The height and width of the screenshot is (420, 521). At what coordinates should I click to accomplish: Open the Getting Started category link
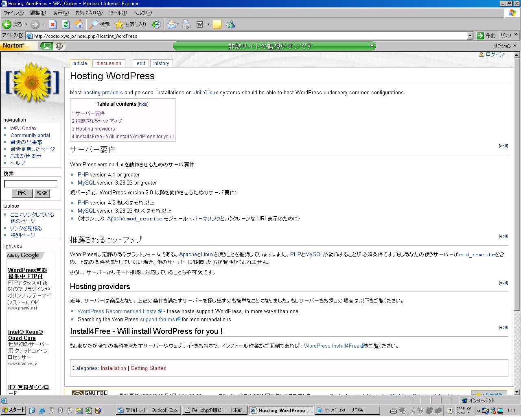click(x=149, y=368)
